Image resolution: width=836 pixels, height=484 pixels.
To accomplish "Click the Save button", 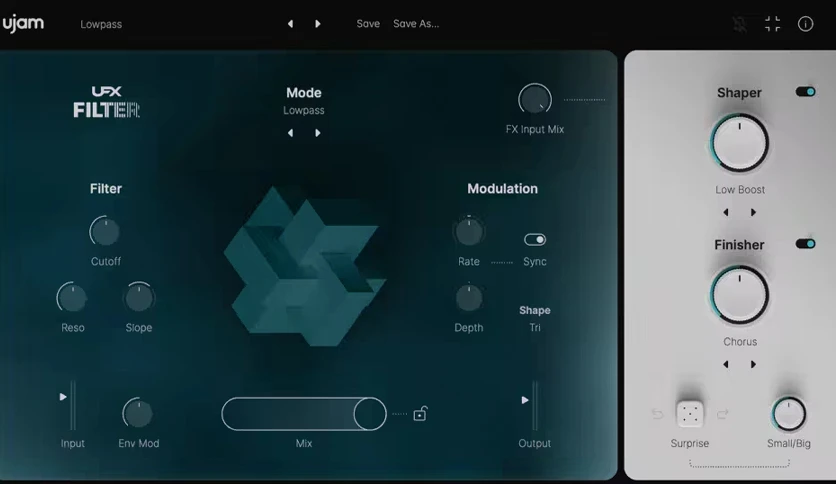I will coord(368,24).
